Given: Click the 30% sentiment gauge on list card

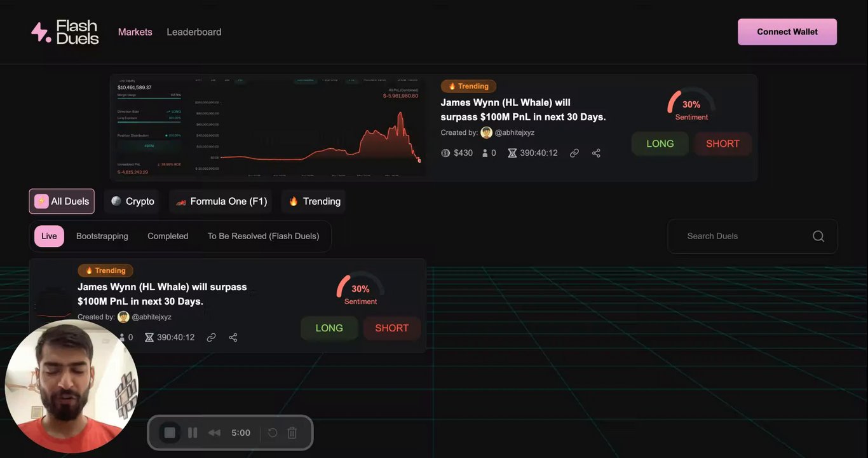Looking at the screenshot, I should click(x=360, y=289).
